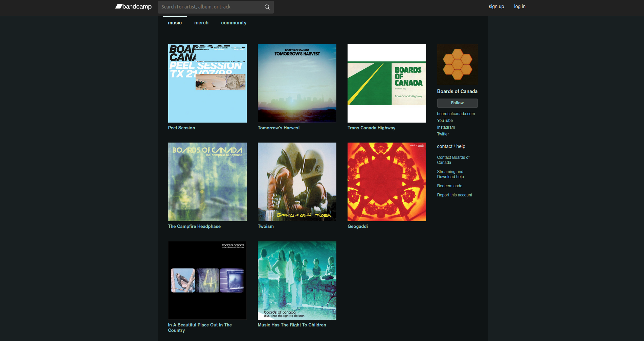Screen dimensions: 644x341
Task: Click the Peel Session title link
Action: (x=181, y=128)
